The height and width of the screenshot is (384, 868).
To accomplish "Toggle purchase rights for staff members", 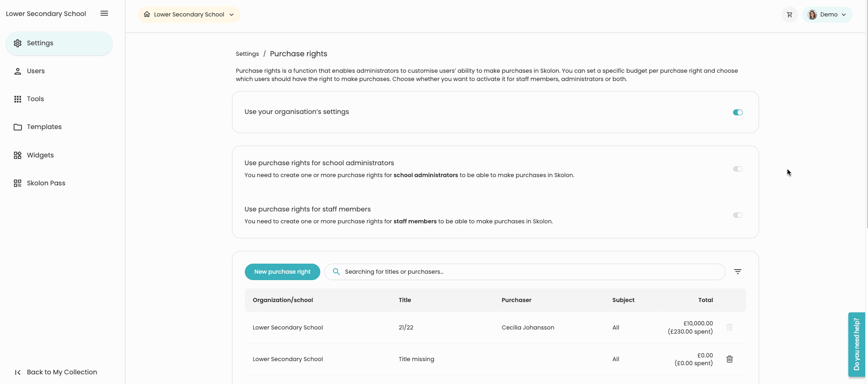I will pyautogui.click(x=738, y=215).
